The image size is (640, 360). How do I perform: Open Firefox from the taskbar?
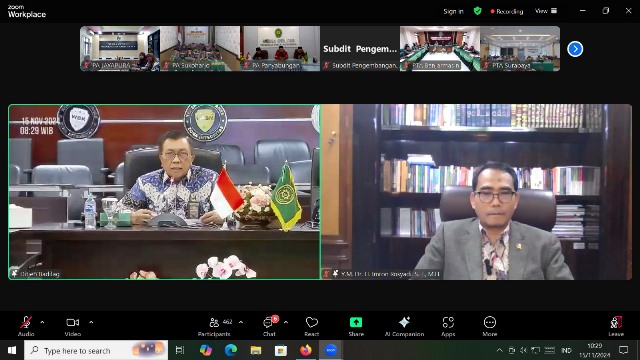coord(306,350)
